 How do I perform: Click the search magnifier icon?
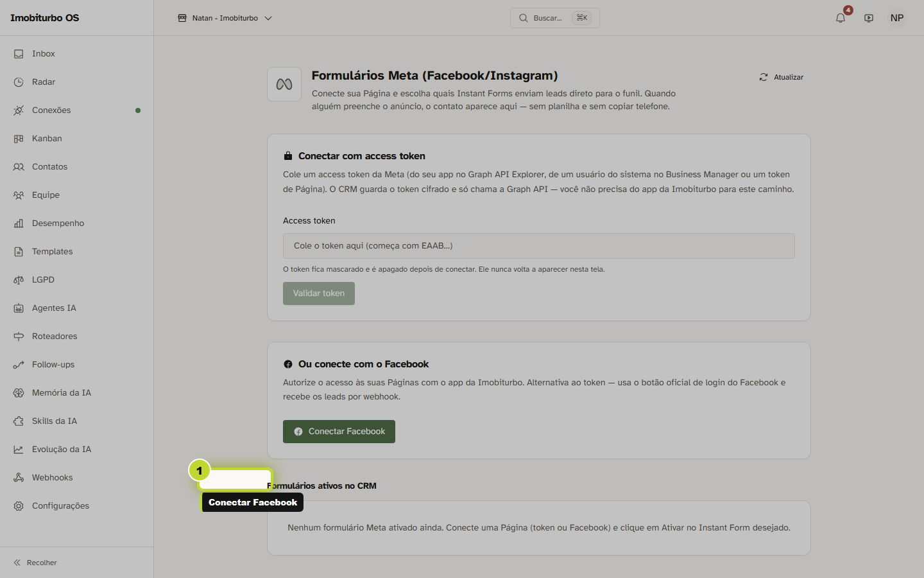pos(524,18)
